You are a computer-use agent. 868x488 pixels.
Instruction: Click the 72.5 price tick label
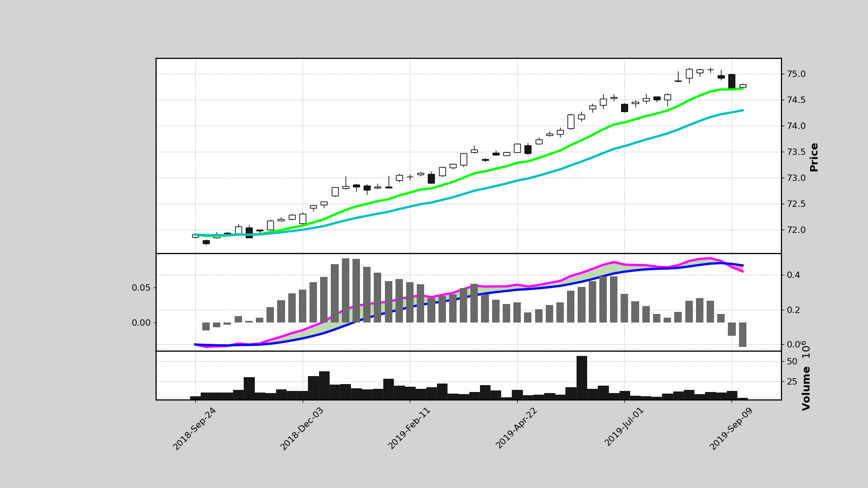(797, 204)
